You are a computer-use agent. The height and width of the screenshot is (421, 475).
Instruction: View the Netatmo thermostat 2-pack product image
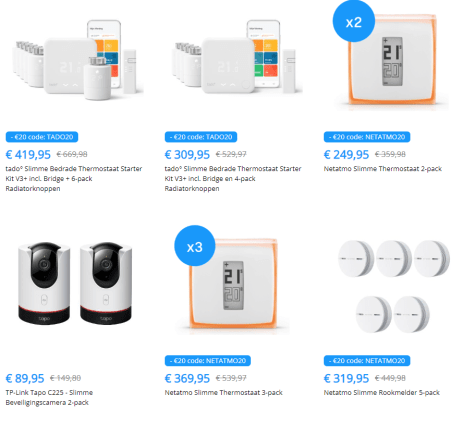tap(392, 62)
